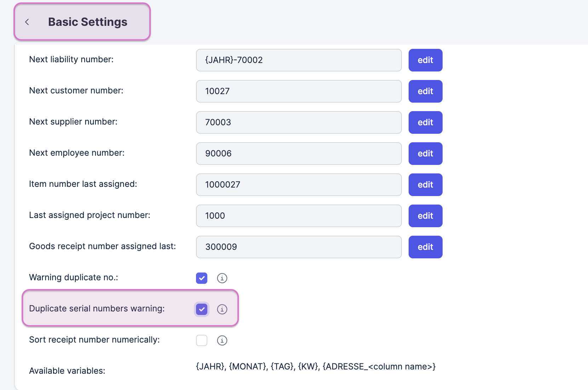Click the back arrow beside Basic Settings

(27, 22)
